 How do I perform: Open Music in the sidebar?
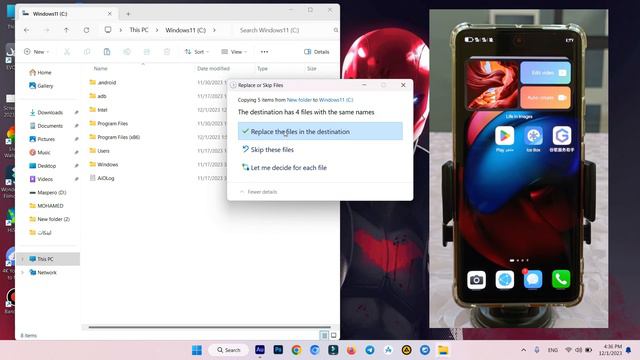tap(40, 152)
